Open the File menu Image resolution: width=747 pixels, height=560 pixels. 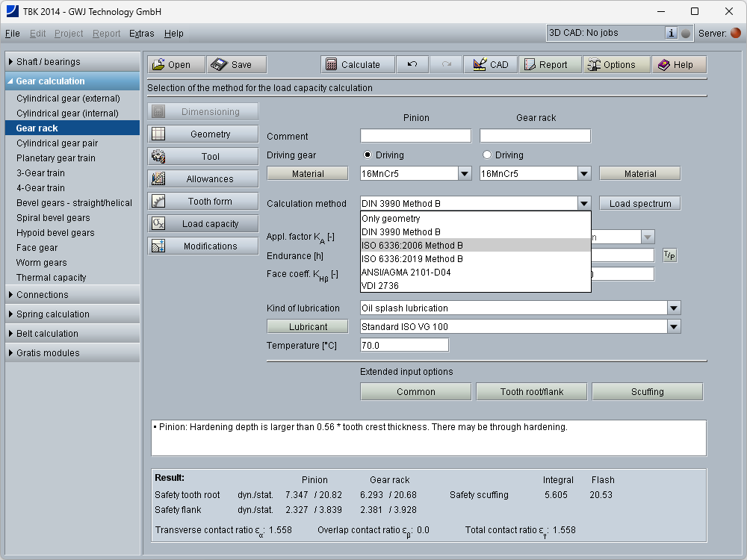[x=12, y=34]
